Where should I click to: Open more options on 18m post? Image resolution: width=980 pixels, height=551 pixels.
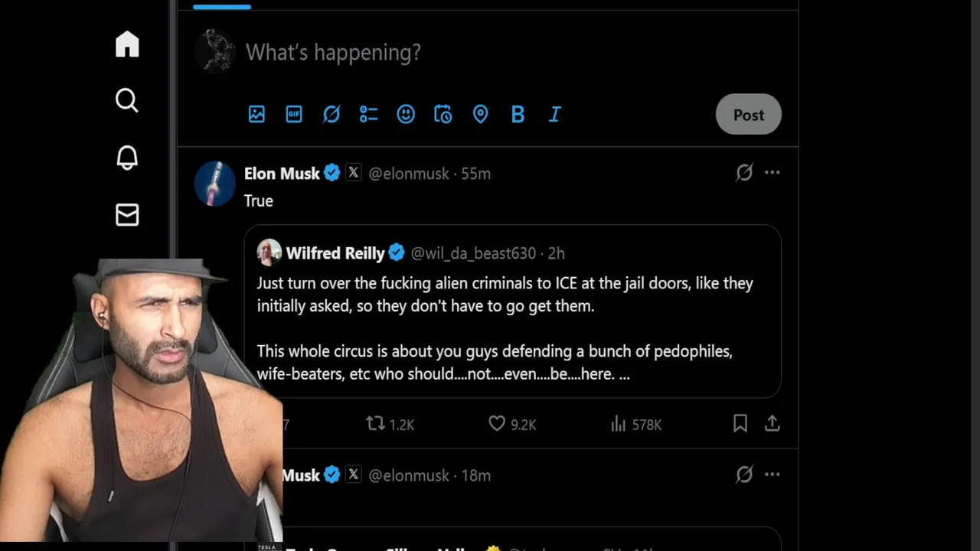point(772,474)
